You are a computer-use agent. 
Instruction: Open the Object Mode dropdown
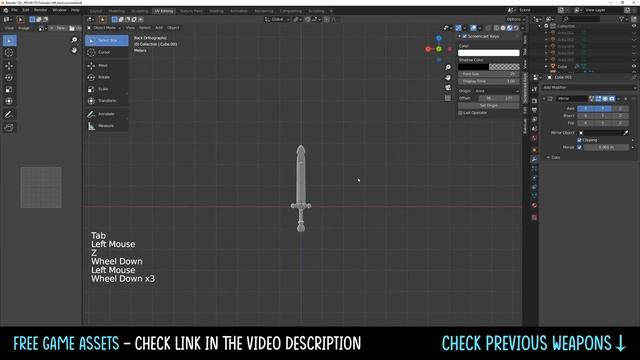[x=104, y=28]
